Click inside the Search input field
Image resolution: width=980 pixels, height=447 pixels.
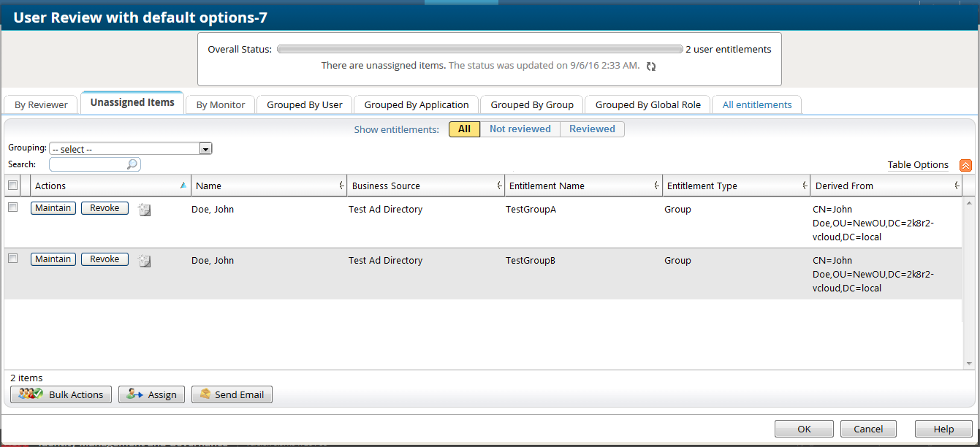point(88,165)
